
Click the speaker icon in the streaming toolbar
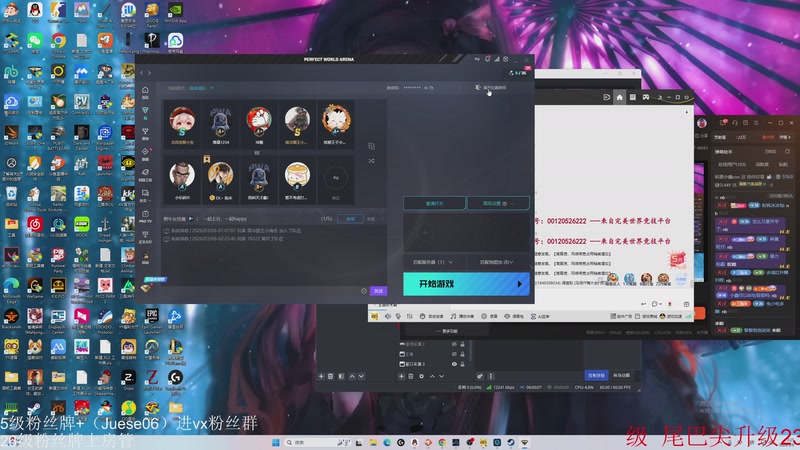pyautogui.click(x=388, y=316)
